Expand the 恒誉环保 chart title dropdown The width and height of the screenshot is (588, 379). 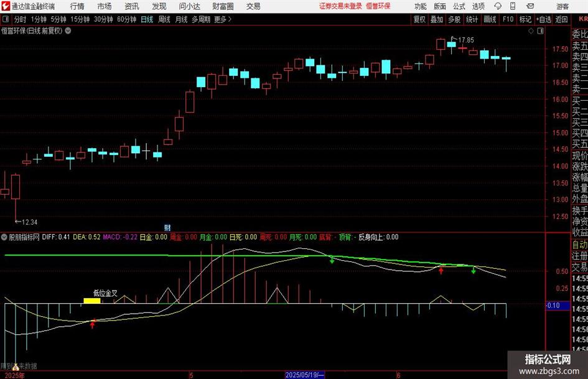[x=68, y=30]
